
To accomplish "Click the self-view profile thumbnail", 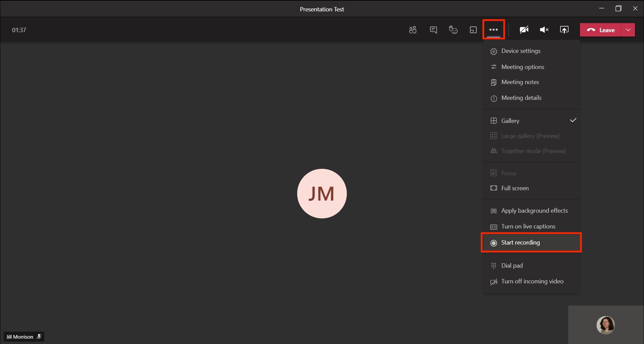I will [x=605, y=325].
